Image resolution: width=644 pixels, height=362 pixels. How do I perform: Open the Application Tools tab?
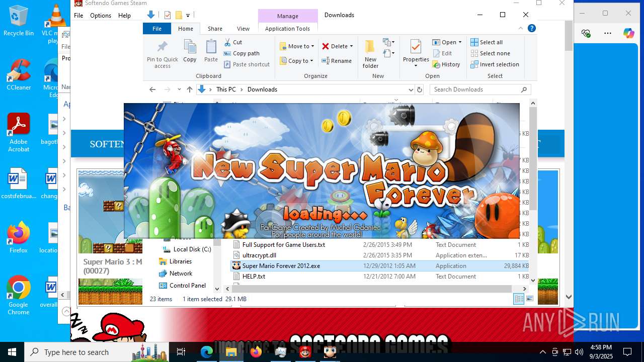click(287, 29)
